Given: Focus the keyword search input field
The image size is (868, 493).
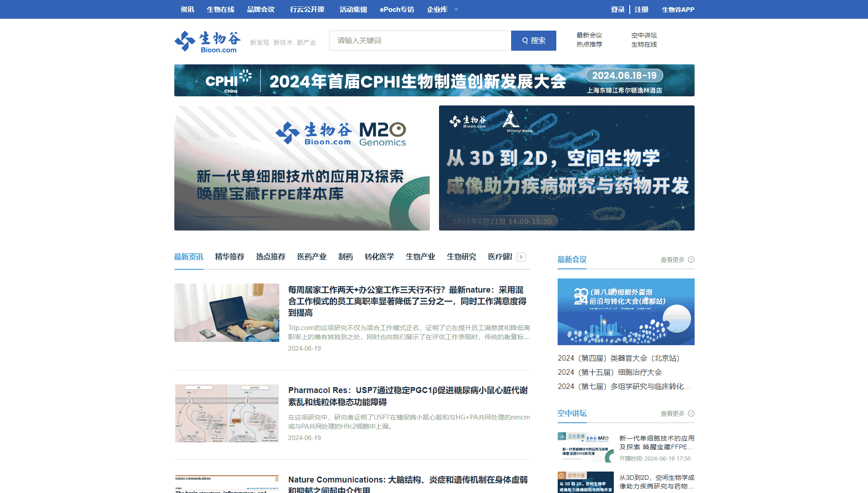Looking at the screenshot, I should pyautogui.click(x=420, y=41).
